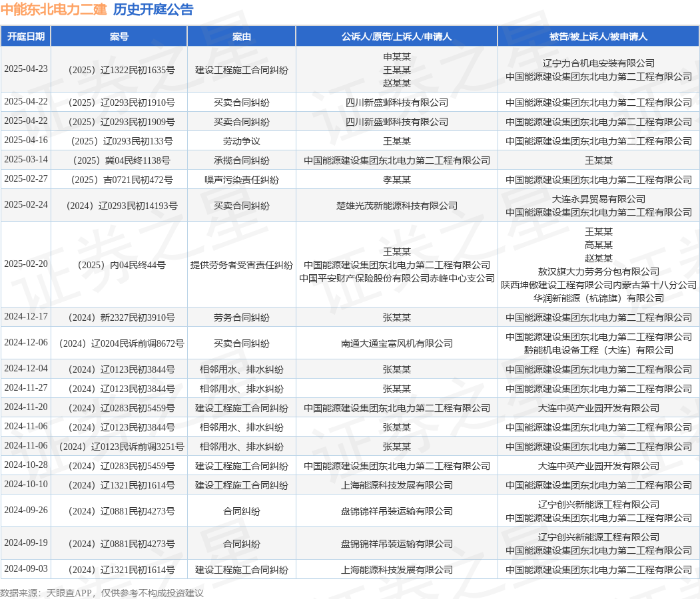Click the 提供劳务者受害责任纠纷 cause cell
This screenshot has height=599, width=700.
[242, 265]
